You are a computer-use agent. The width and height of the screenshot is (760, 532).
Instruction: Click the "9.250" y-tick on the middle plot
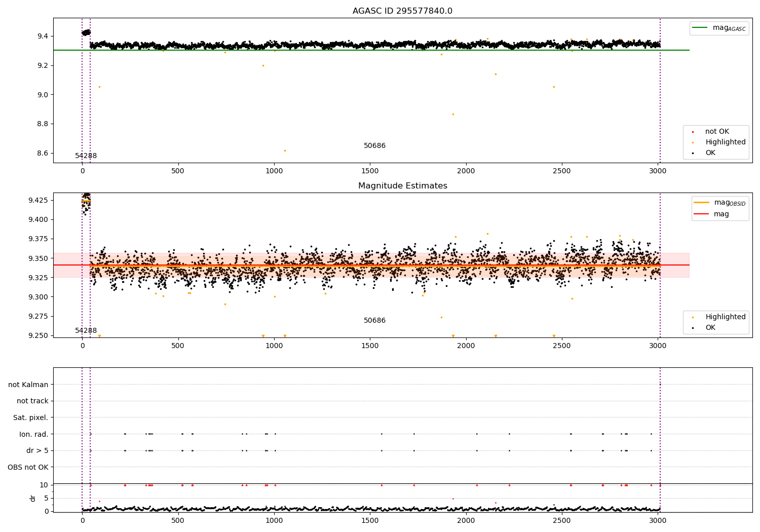[38, 336]
